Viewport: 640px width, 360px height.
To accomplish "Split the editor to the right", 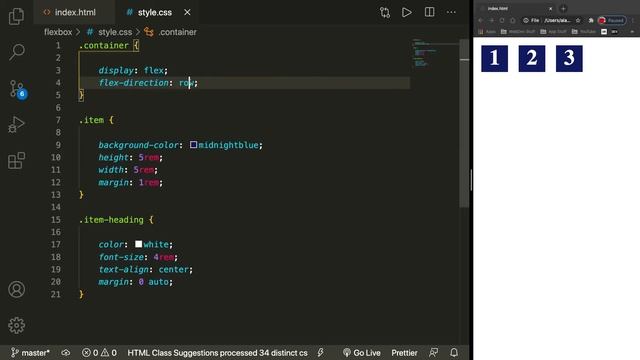I will [x=429, y=12].
